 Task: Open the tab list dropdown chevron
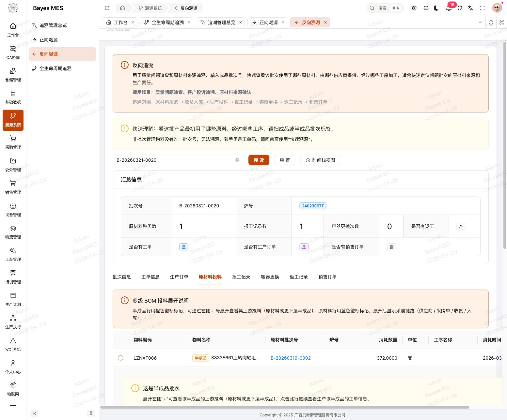pos(480,22)
